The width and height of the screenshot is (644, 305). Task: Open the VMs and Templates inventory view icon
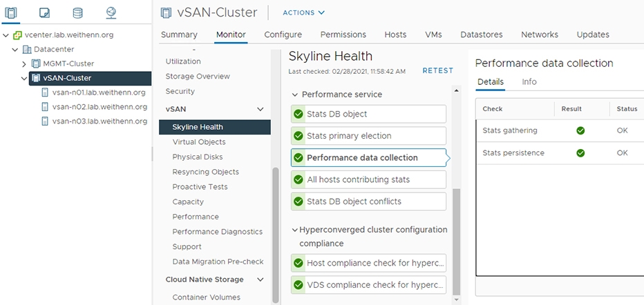[x=44, y=13]
